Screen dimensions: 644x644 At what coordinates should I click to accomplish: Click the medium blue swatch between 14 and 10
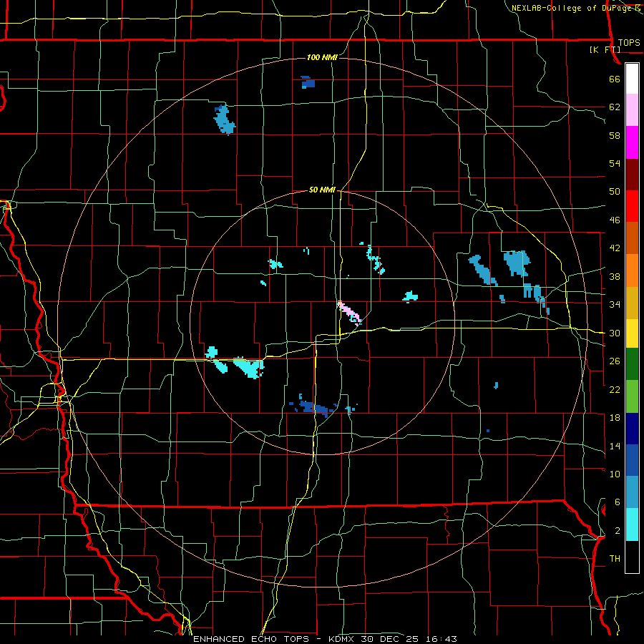pyautogui.click(x=632, y=460)
